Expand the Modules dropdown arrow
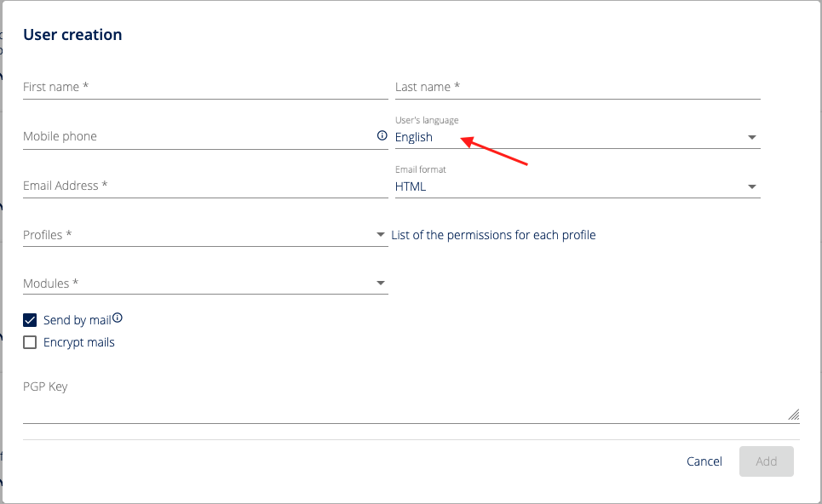This screenshot has width=822, height=504. point(380,283)
